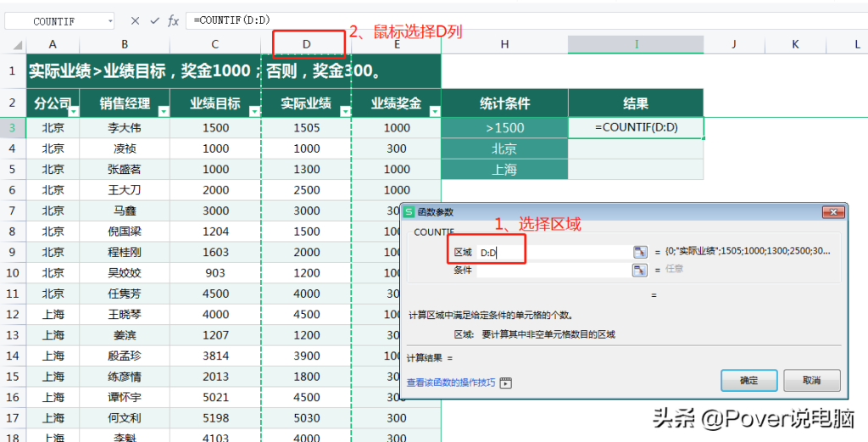Viewport: 868px width, 442px height.
Task: Expand the 业绩奖金 filter arrow
Action: pyautogui.click(x=434, y=111)
